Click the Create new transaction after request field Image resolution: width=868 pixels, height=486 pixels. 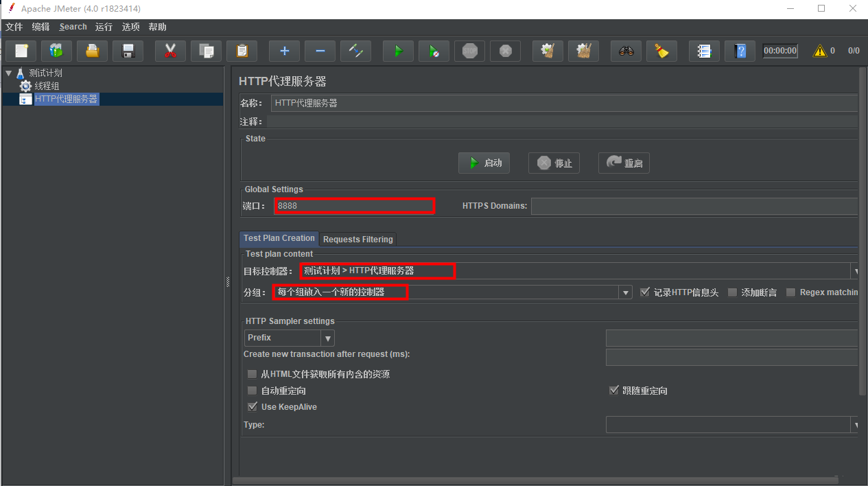point(731,357)
